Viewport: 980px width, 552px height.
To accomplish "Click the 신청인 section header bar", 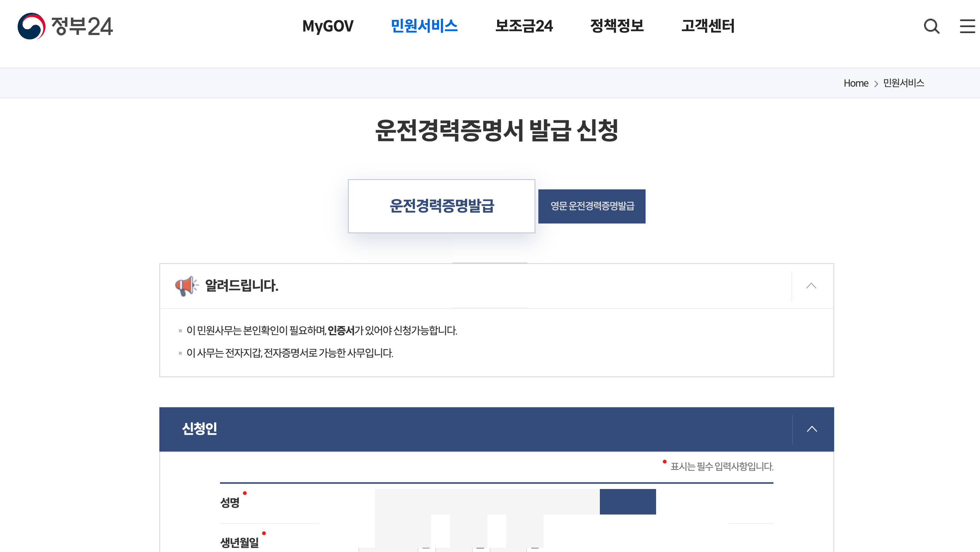I will pos(475,429).
